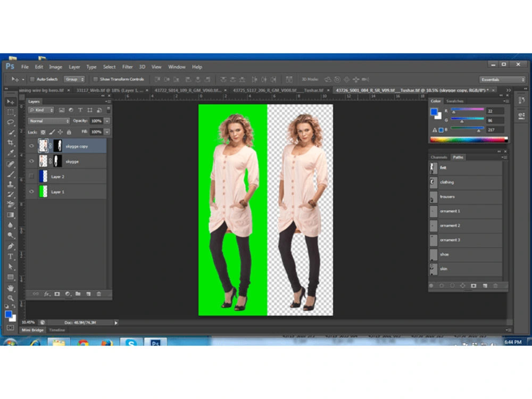Image resolution: width=532 pixels, height=399 pixels.
Task: Switch to the Swatches tab
Action: coord(455,101)
